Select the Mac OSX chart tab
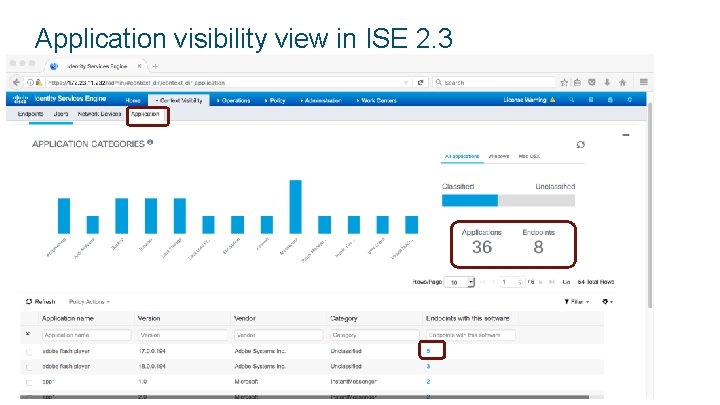The width and height of the screenshot is (720, 405). click(529, 156)
